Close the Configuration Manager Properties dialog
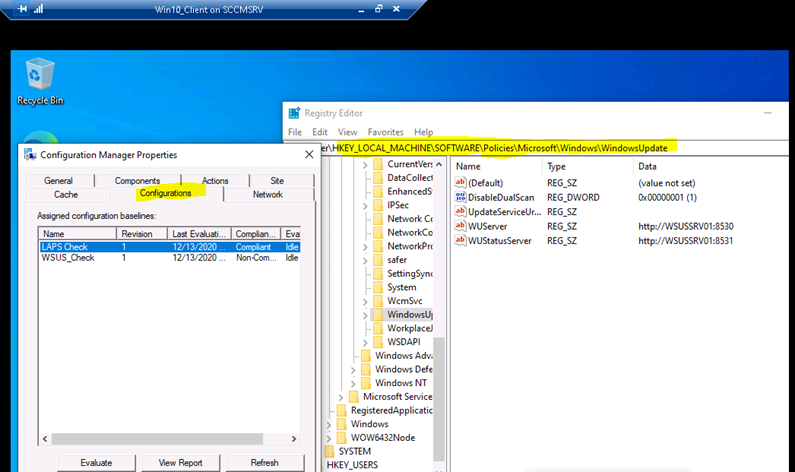 [x=309, y=155]
